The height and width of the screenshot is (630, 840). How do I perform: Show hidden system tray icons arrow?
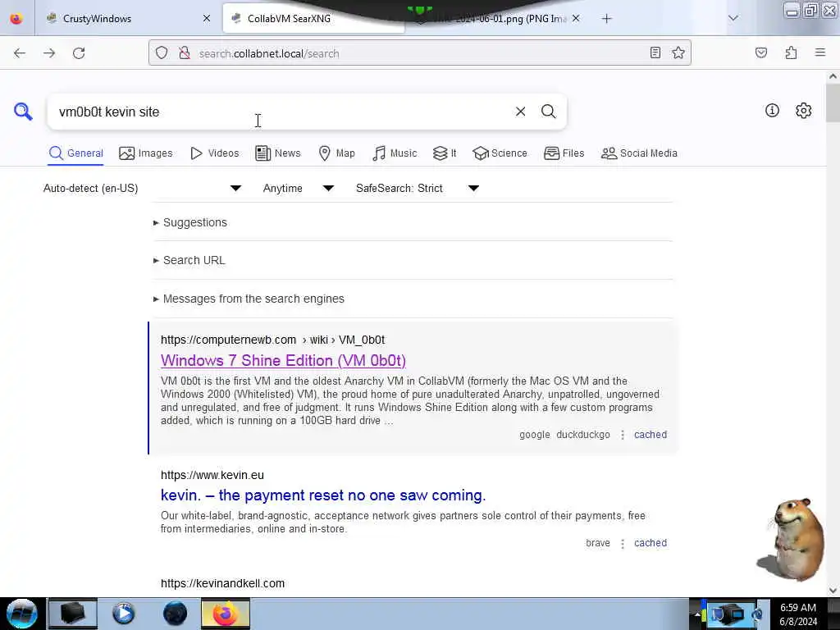click(x=697, y=614)
